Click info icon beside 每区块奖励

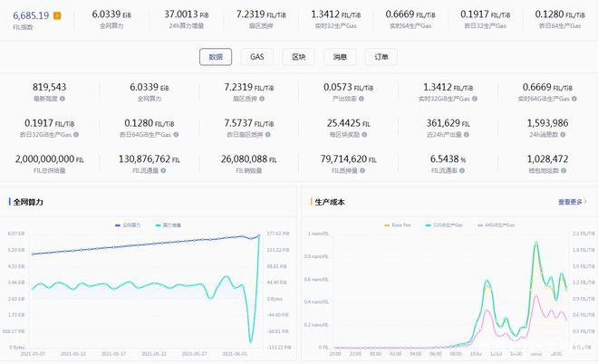coord(363,135)
